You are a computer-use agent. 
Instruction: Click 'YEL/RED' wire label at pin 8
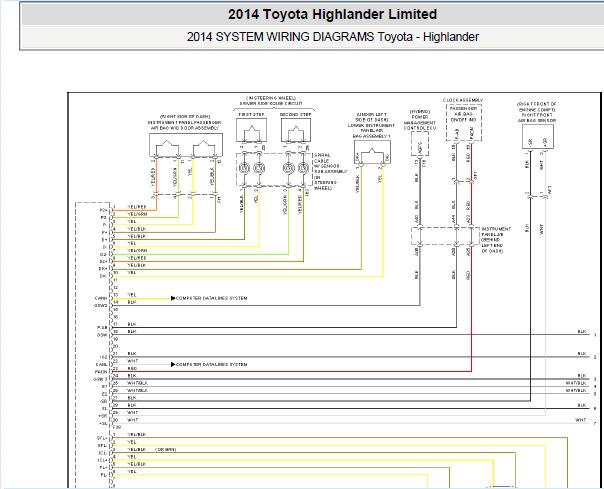point(137,258)
